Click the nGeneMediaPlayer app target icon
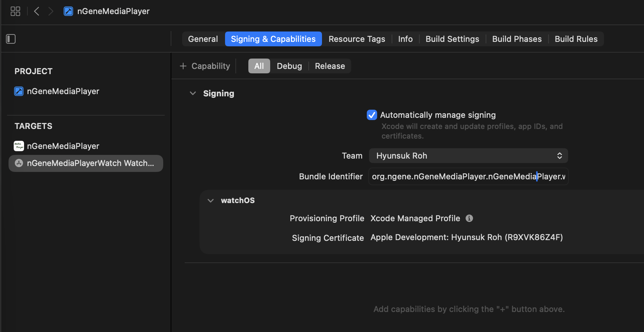 point(19,146)
